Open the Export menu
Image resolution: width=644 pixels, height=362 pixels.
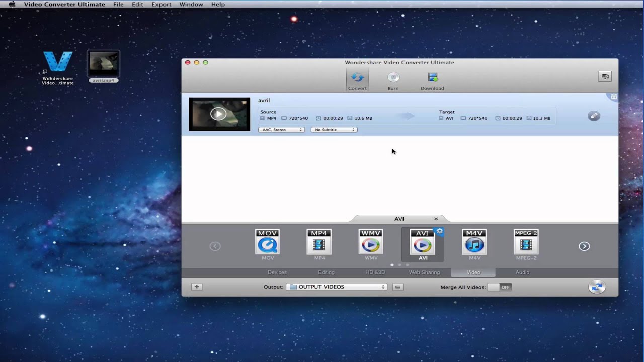pos(162,4)
